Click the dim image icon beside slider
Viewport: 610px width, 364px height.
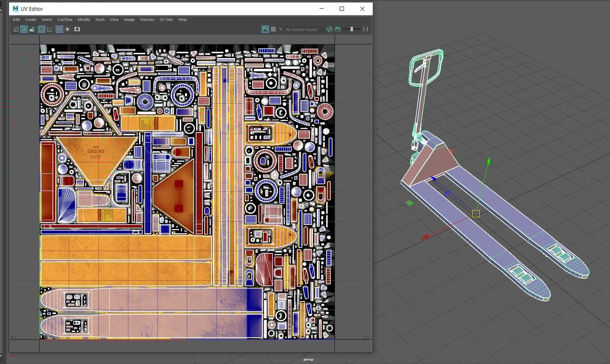point(338,29)
